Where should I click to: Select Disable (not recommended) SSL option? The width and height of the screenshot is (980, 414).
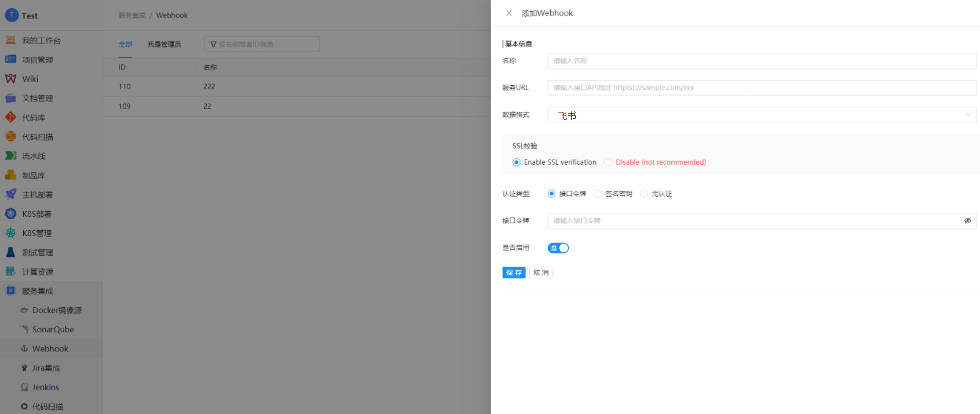pyautogui.click(x=608, y=162)
